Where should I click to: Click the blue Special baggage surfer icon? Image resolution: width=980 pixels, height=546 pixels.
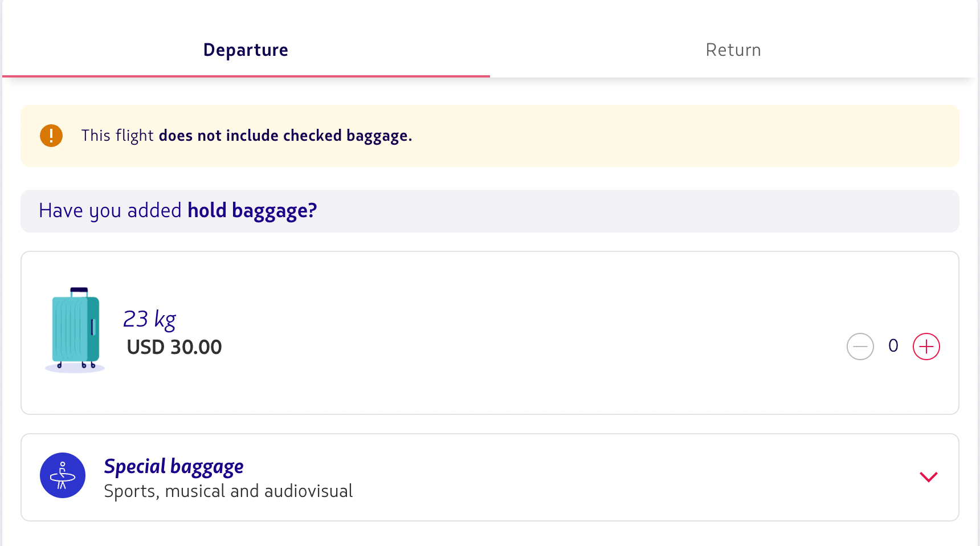pyautogui.click(x=63, y=475)
